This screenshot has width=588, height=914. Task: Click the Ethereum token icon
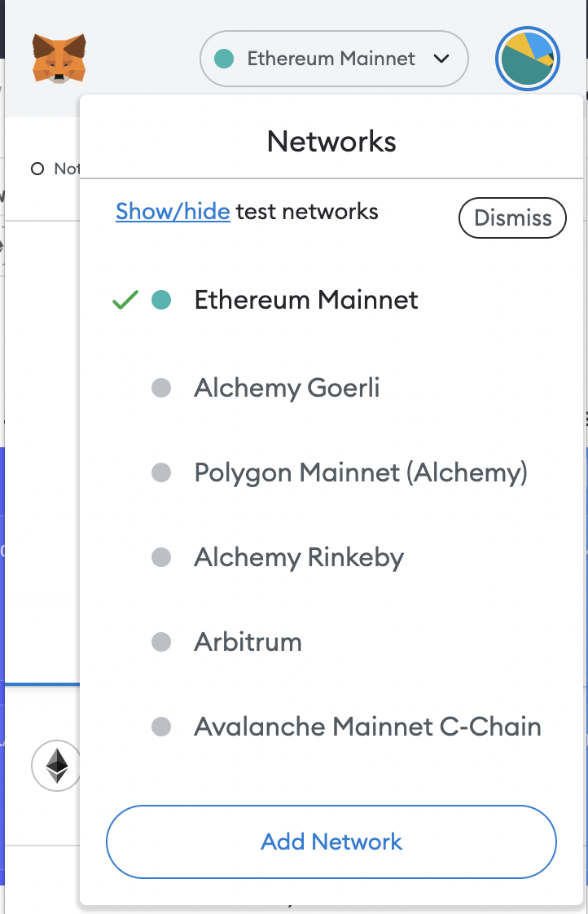tap(56, 766)
